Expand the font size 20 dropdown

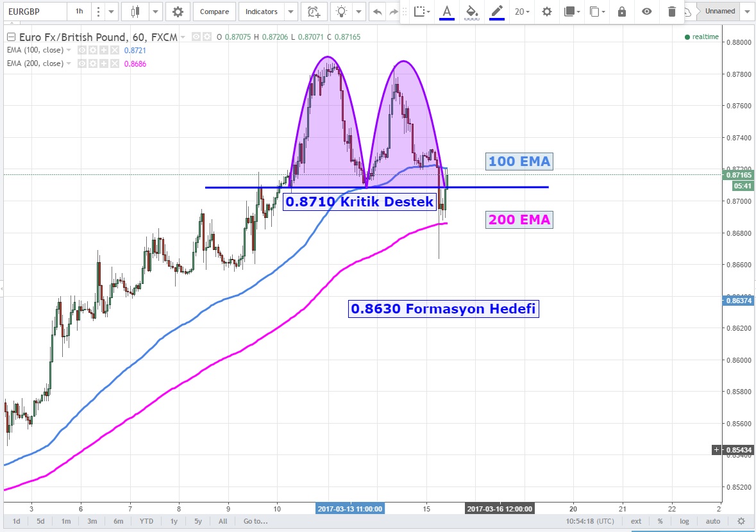[x=523, y=12]
